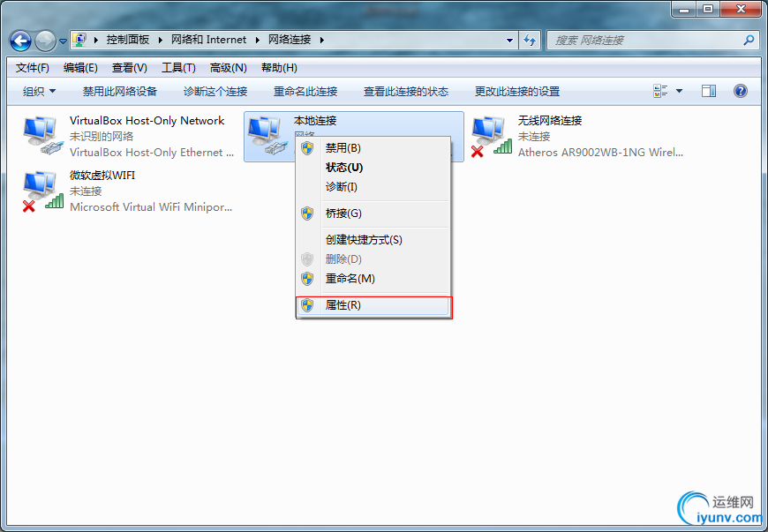Open the 组织 dropdown menu
This screenshot has height=532, width=768.
39,92
